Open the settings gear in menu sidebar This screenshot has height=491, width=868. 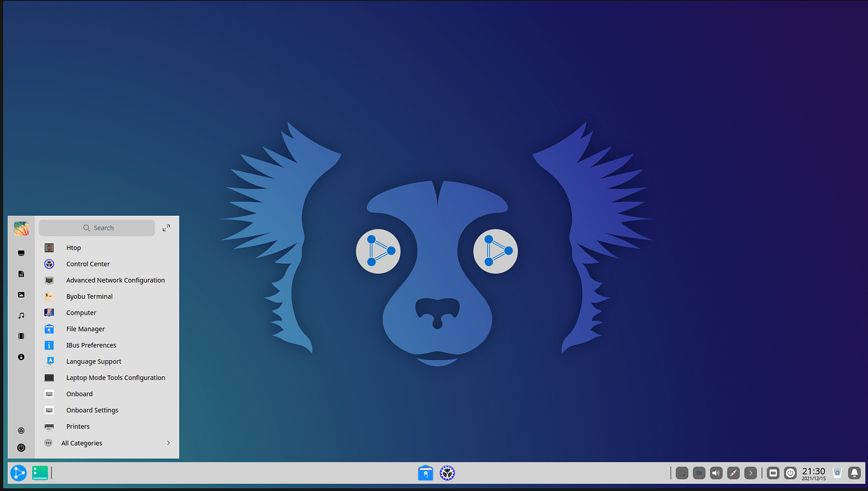(20, 430)
